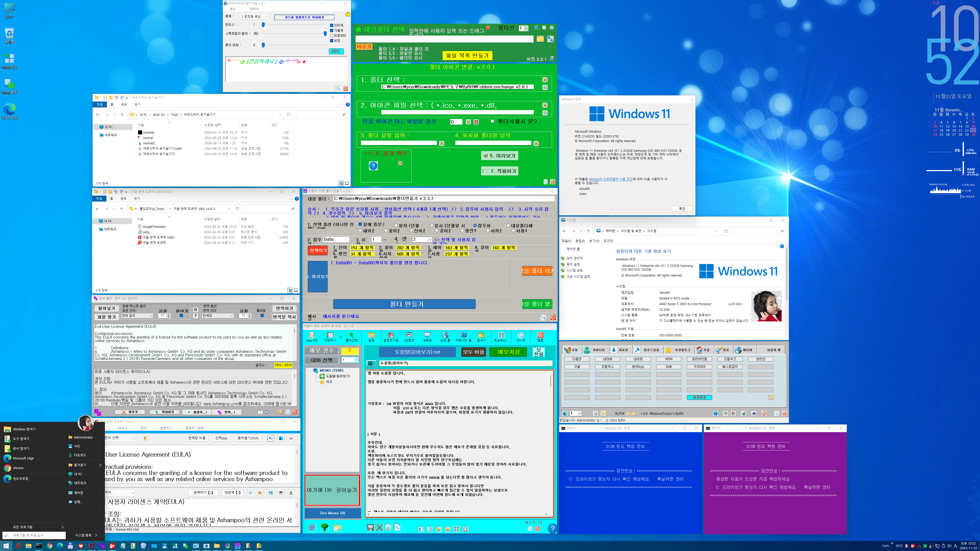Viewport: 980px width, 551px height.
Task: Open 설정 settings icon in memo app toolbar
Action: pos(371,336)
